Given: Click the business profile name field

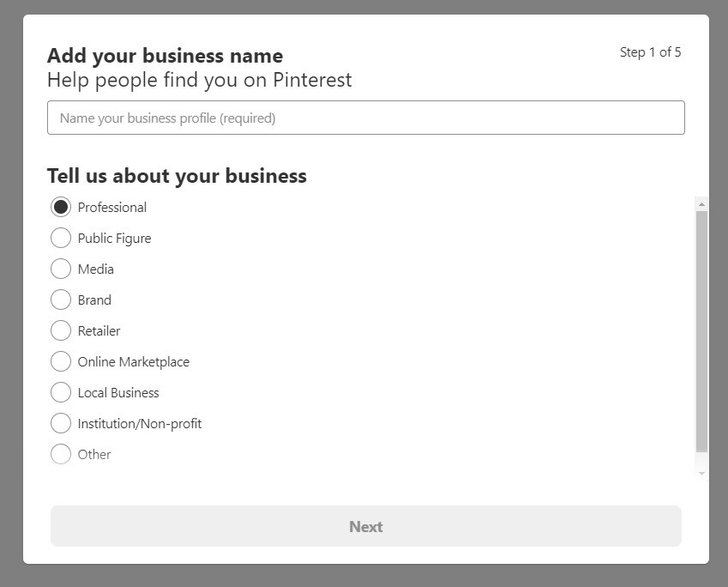Looking at the screenshot, I should pyautogui.click(x=365, y=118).
